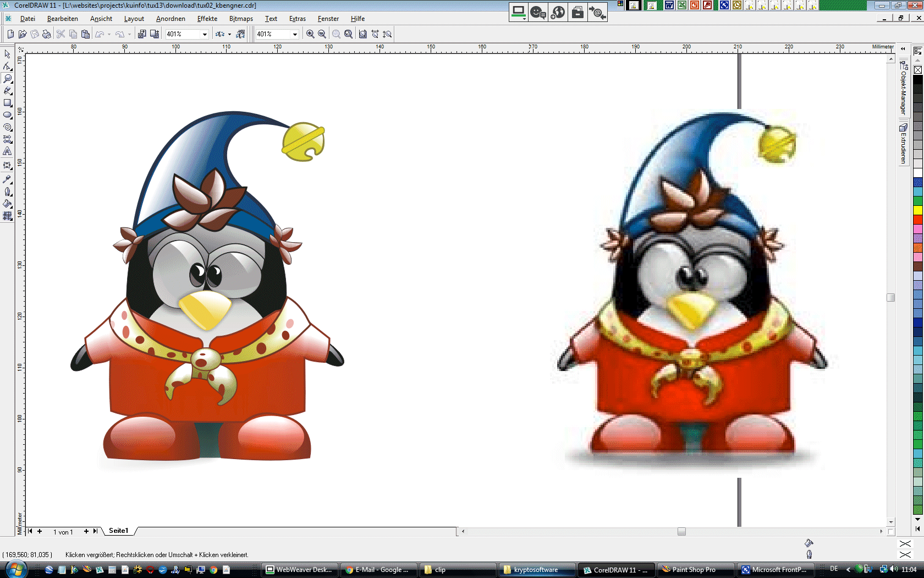Click the horizontal scrollbar thumb
This screenshot has width=924, height=578.
pyautogui.click(x=681, y=531)
